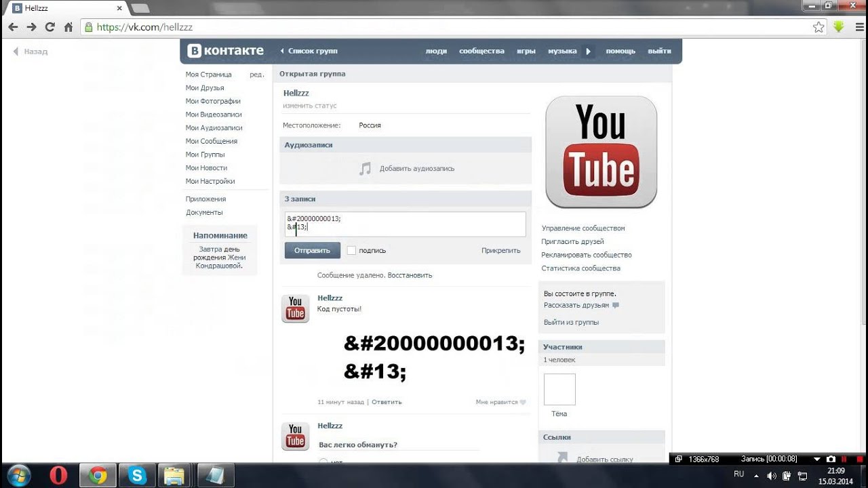The width and height of the screenshot is (868, 488).
Task: Open Мои Фотографии
Action: [213, 102]
